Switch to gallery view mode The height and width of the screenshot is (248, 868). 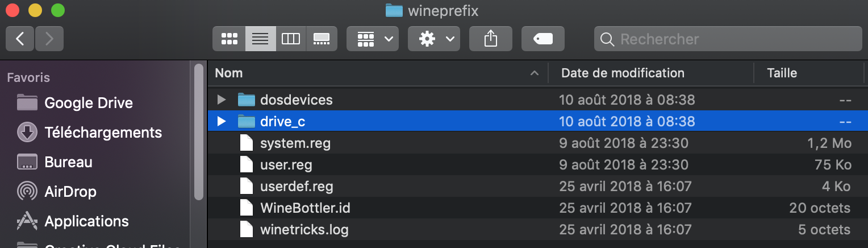(322, 39)
